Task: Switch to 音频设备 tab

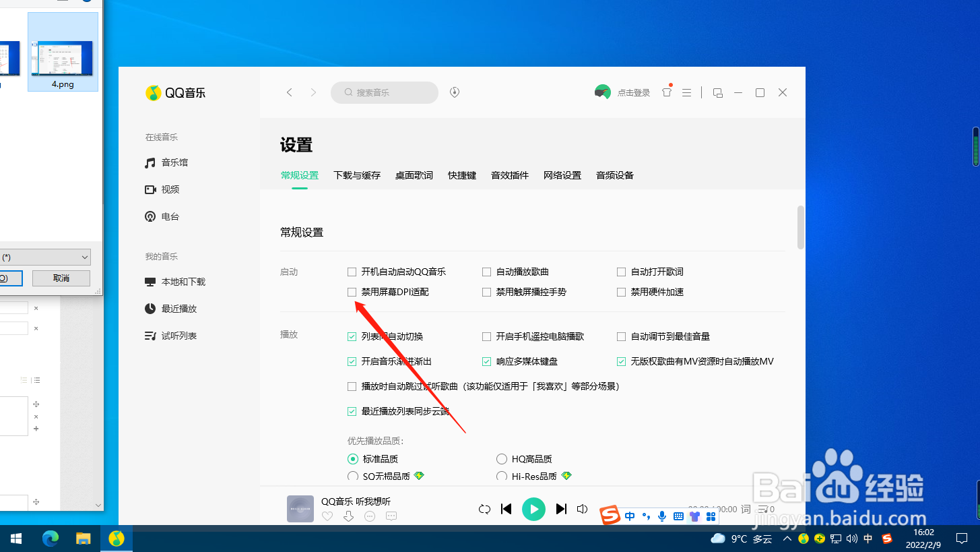Action: coord(615,175)
